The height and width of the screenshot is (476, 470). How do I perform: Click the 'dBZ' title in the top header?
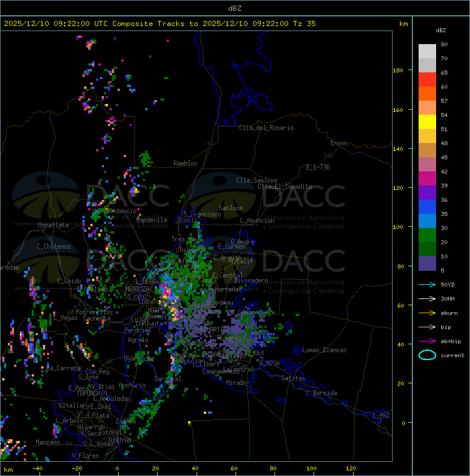point(235,8)
